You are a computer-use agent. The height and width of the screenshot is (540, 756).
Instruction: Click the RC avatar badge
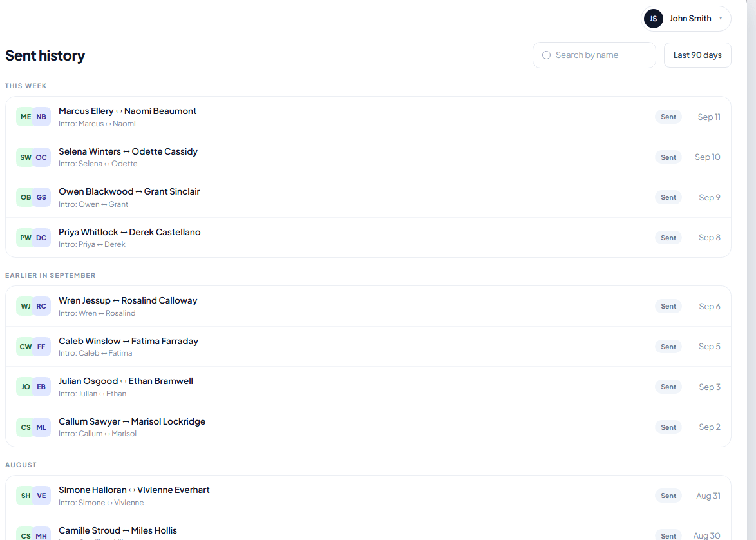[41, 307]
